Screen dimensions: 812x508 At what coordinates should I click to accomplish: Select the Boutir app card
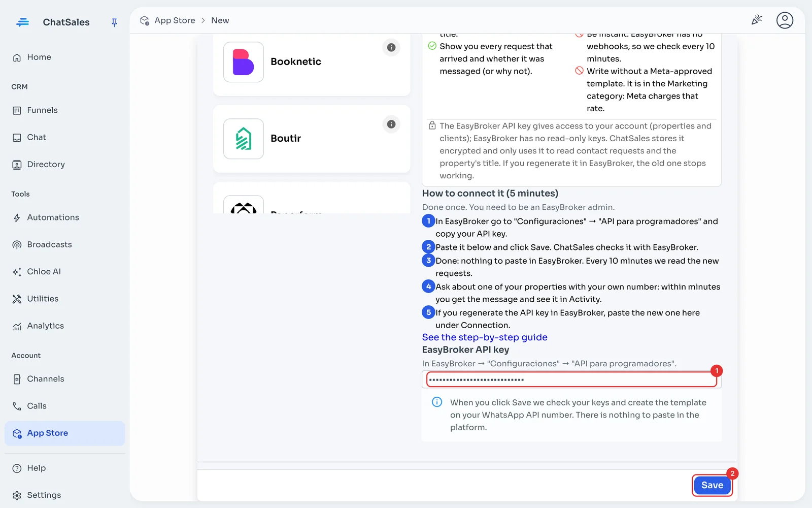(312, 139)
